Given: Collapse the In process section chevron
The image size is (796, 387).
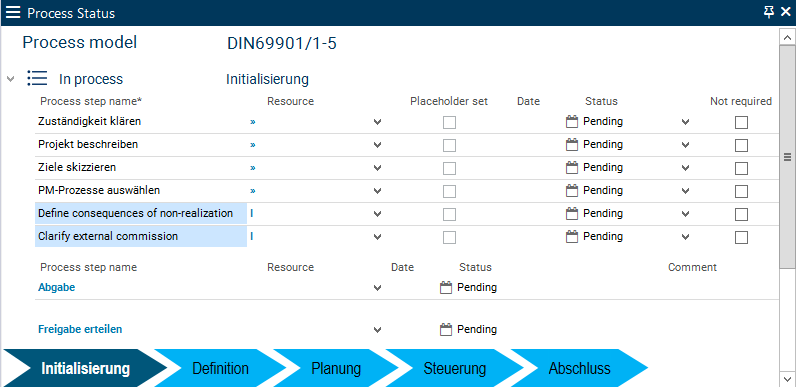Looking at the screenshot, I should coord(11,79).
